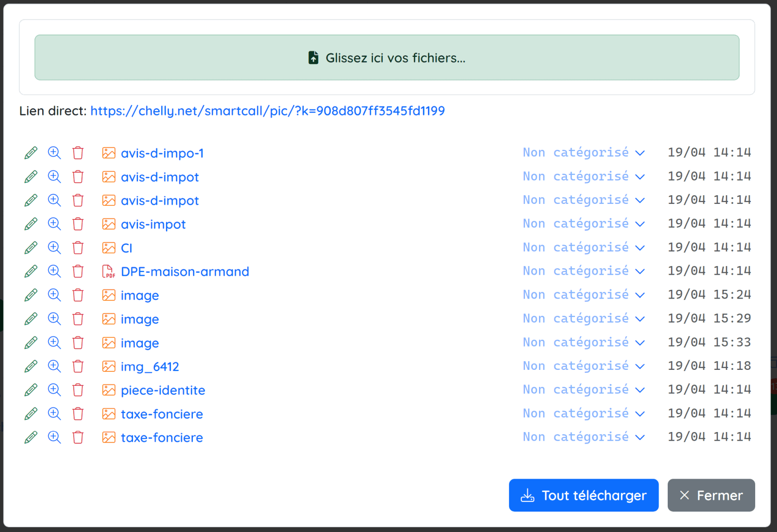Screen dimensions: 777x532
Task: Click the Glissez ici vos fichiers drop zone
Action: point(387,57)
